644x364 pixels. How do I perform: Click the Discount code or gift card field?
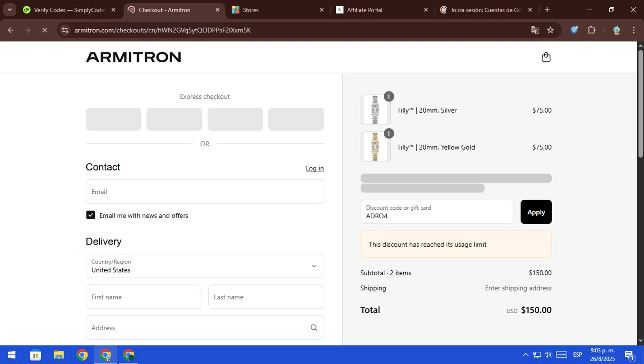pos(437,212)
